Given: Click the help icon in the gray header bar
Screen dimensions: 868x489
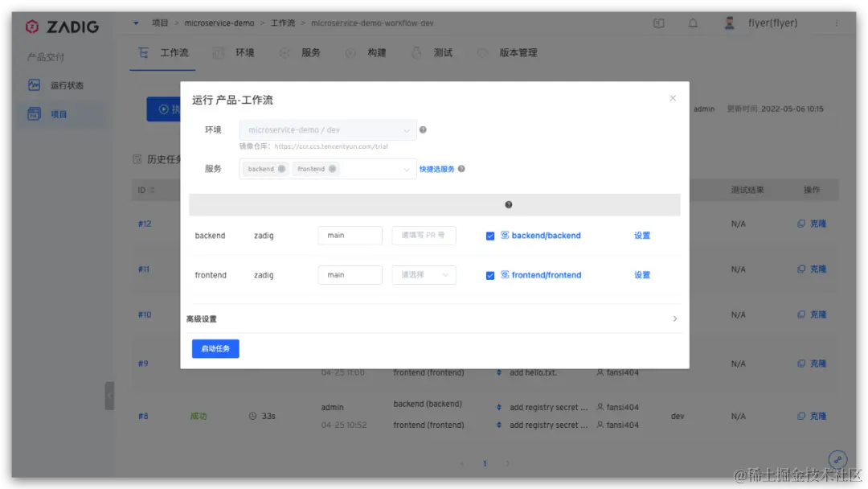Looking at the screenshot, I should click(508, 205).
